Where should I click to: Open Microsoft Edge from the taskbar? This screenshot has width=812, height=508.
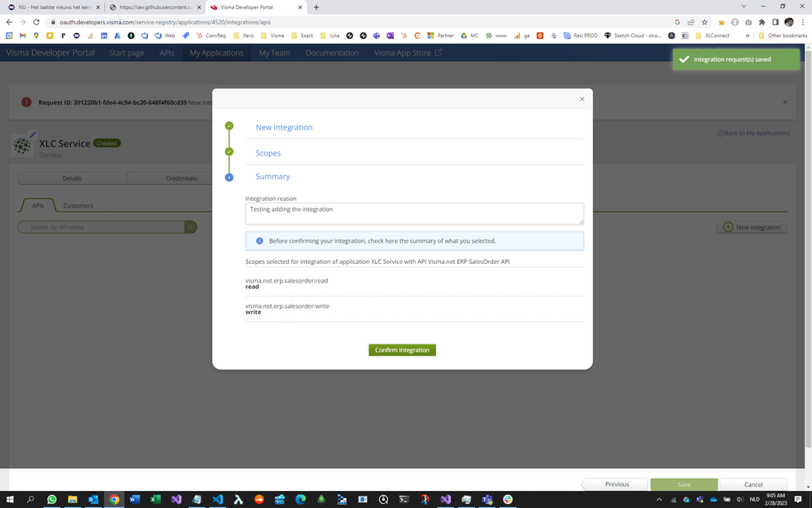click(x=300, y=499)
